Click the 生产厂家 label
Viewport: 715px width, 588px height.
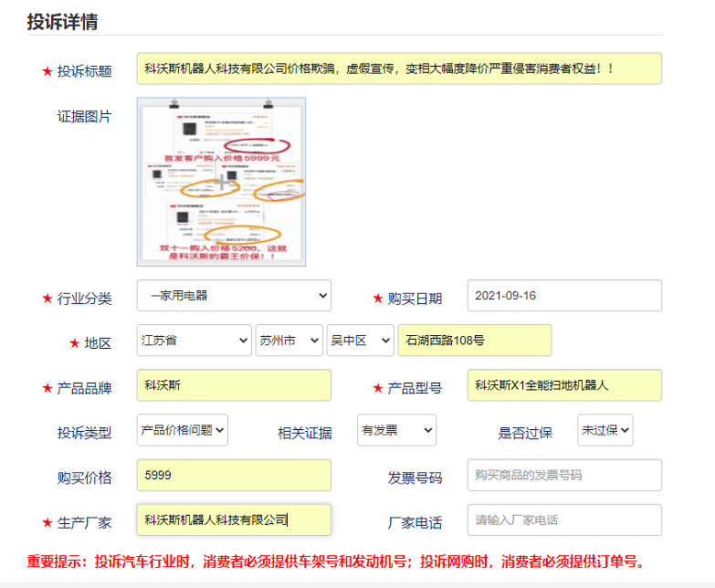(x=84, y=523)
